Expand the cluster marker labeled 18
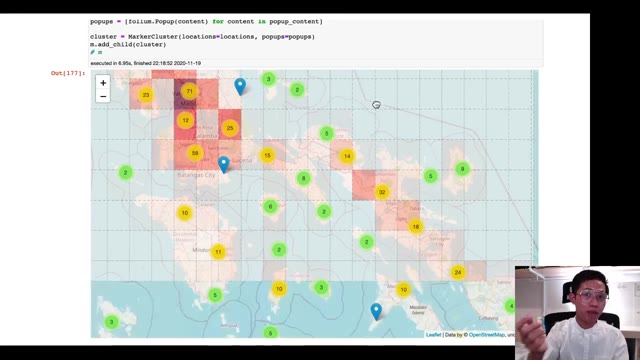The width and height of the screenshot is (640, 360). pos(416,227)
